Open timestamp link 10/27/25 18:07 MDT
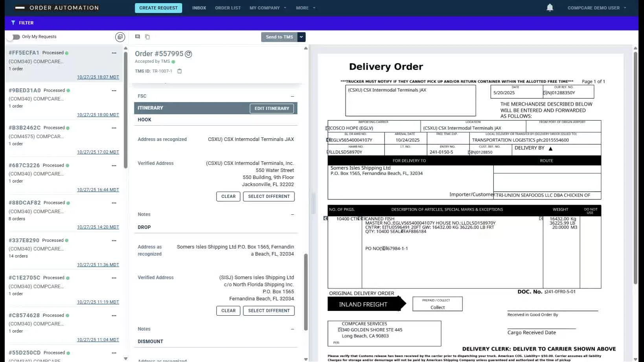 tap(98, 77)
